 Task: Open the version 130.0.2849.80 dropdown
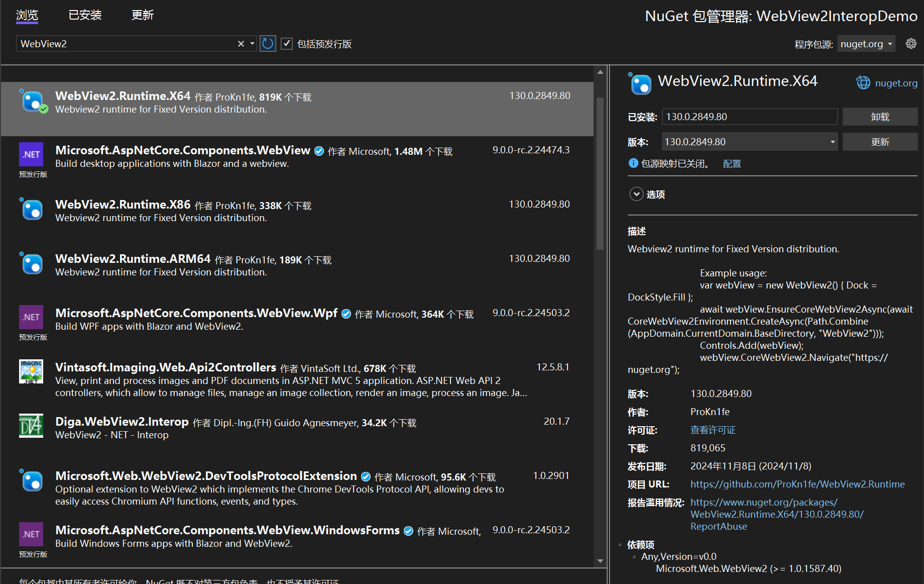[x=750, y=142]
